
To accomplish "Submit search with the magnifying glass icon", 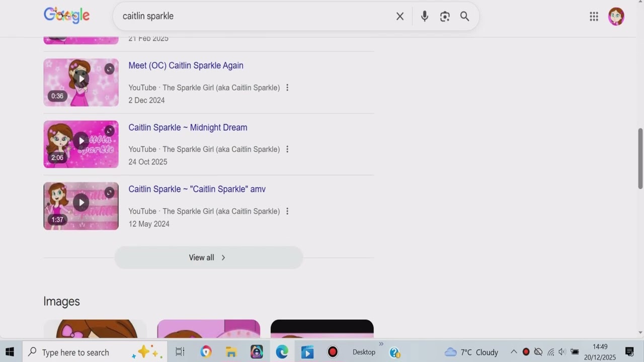I will tap(465, 17).
